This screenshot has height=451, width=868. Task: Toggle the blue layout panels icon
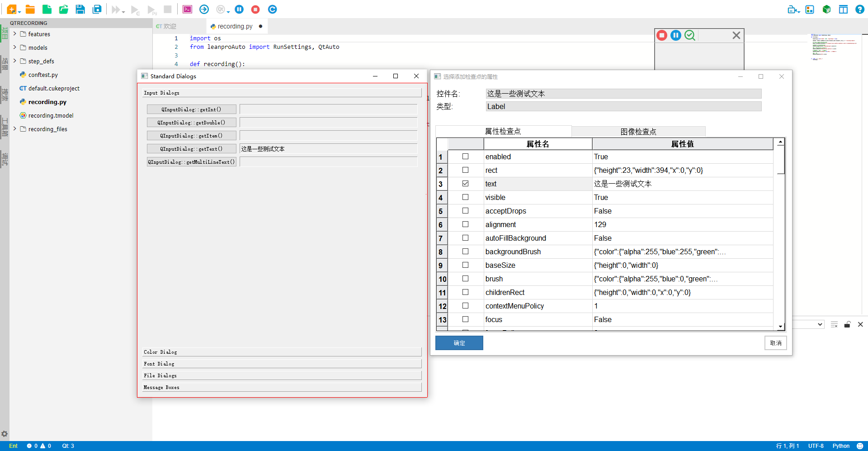pos(843,9)
